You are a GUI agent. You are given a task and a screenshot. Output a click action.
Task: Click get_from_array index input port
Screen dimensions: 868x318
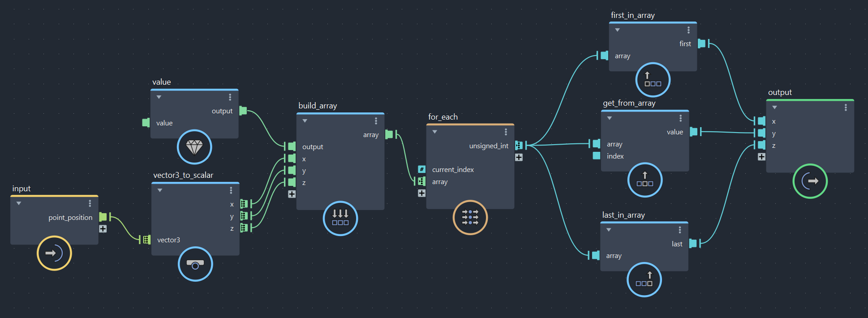click(597, 155)
